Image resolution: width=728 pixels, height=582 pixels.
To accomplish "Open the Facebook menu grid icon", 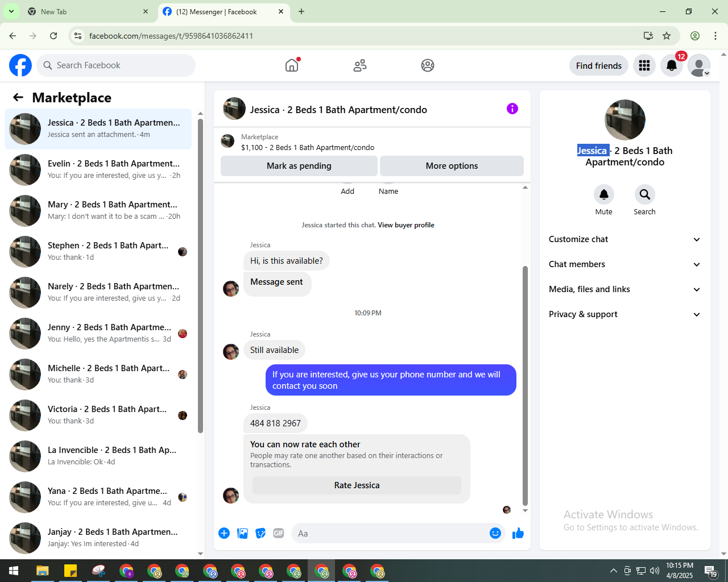I will click(644, 65).
